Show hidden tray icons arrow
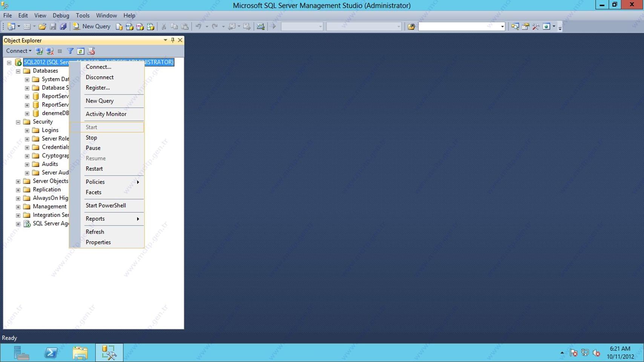 tap(562, 353)
